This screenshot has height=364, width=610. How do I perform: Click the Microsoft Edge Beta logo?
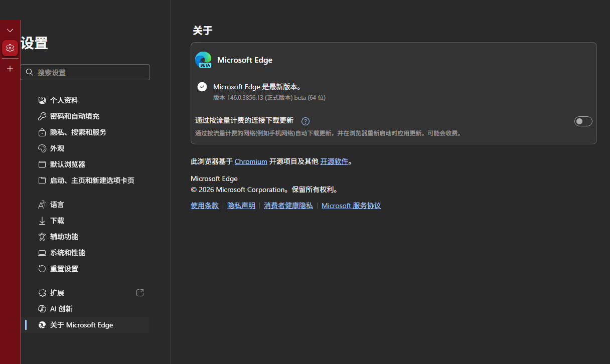[203, 60]
